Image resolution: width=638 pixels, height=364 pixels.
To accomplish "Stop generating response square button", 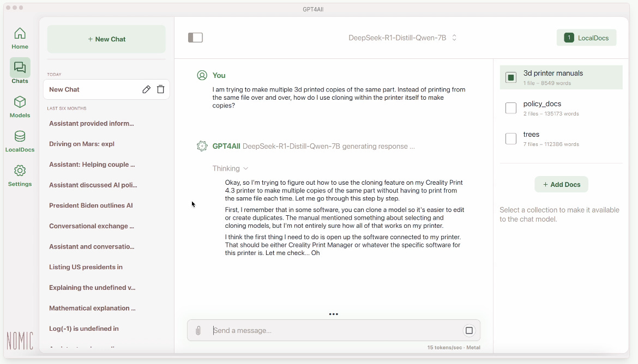I will click(x=469, y=330).
